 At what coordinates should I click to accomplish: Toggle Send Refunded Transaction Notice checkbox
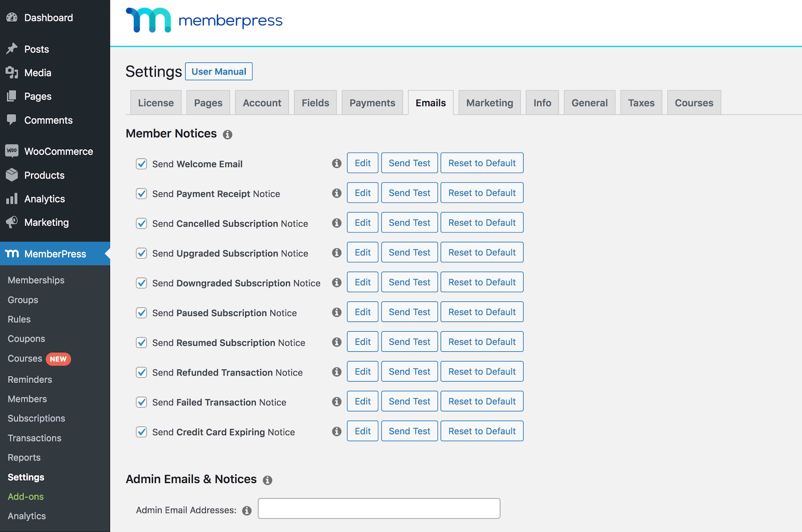click(x=141, y=373)
